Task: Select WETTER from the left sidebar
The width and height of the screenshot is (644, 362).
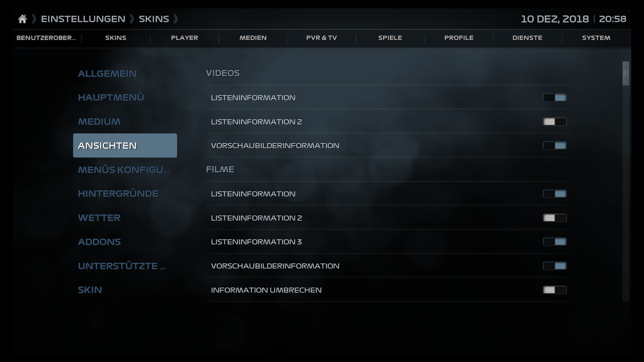Action: pos(99,218)
